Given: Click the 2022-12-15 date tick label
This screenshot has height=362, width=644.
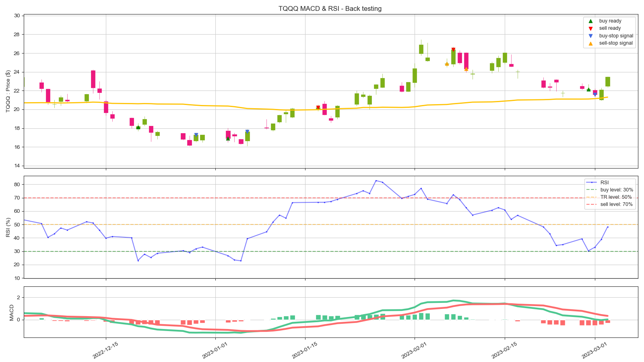Looking at the screenshot, I should pos(105,350).
